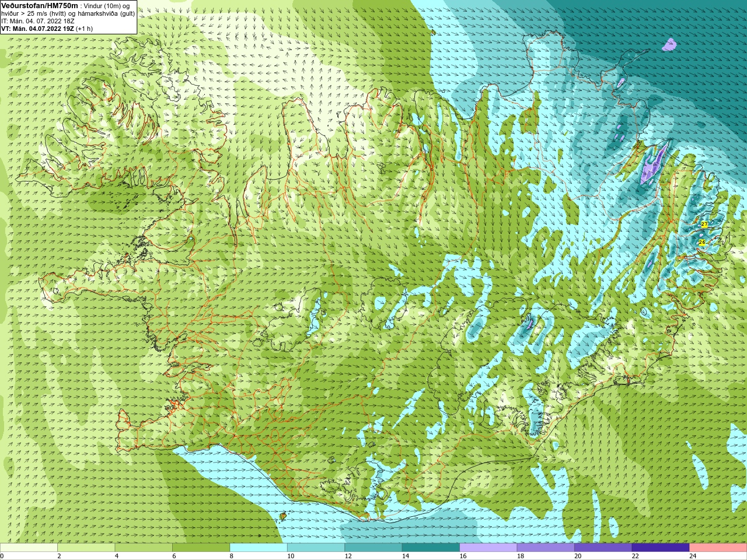
Task: Select the 6–8 m/s olive green swatch
Action: click(201, 548)
